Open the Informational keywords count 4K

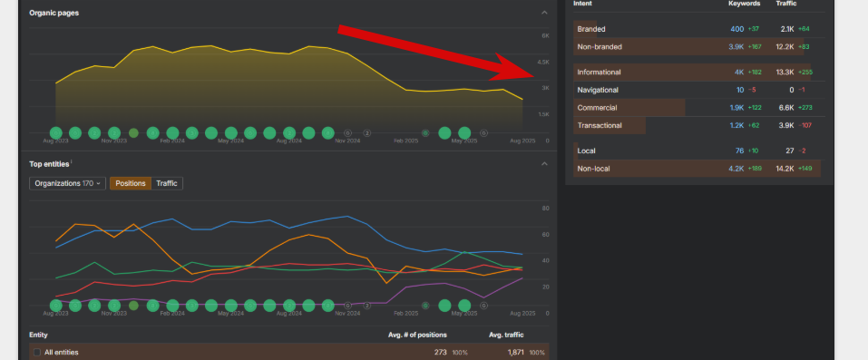(739, 72)
